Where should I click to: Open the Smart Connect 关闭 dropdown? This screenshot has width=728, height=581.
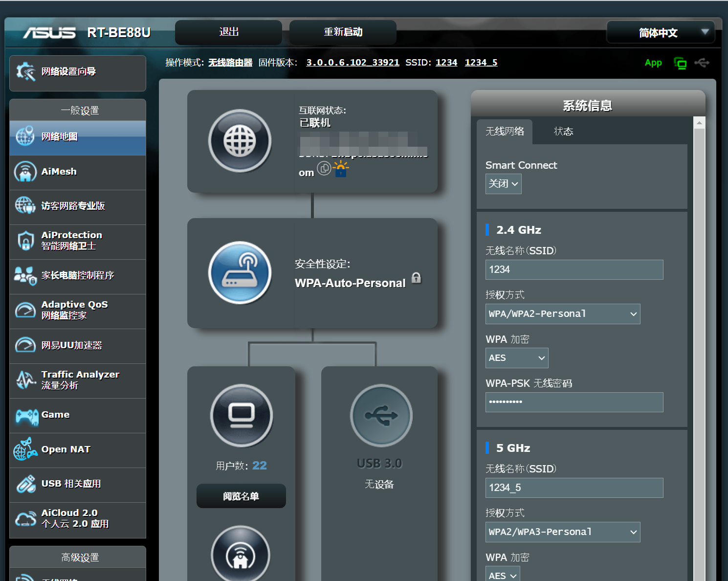click(503, 184)
